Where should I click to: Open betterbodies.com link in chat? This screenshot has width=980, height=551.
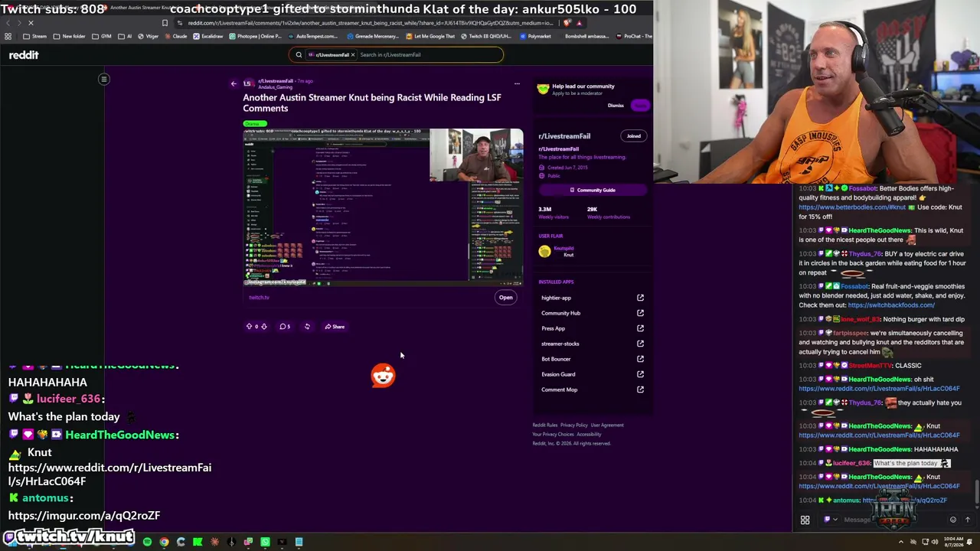click(852, 207)
